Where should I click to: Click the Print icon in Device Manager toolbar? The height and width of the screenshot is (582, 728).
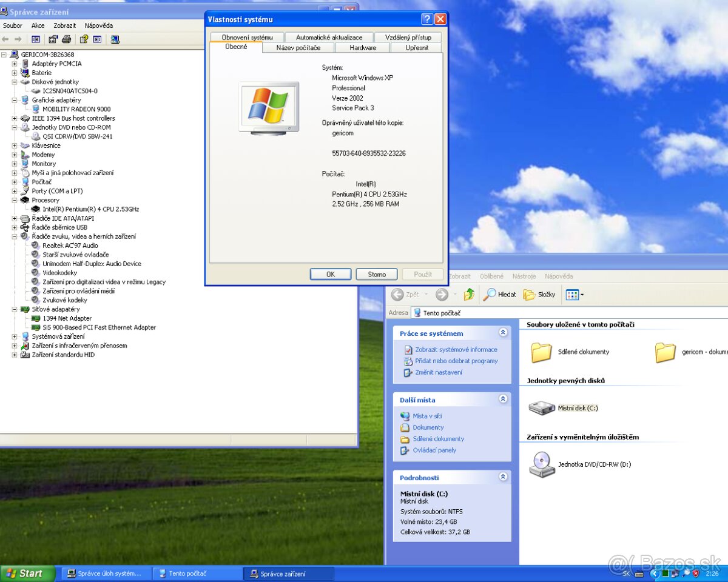(x=67, y=39)
